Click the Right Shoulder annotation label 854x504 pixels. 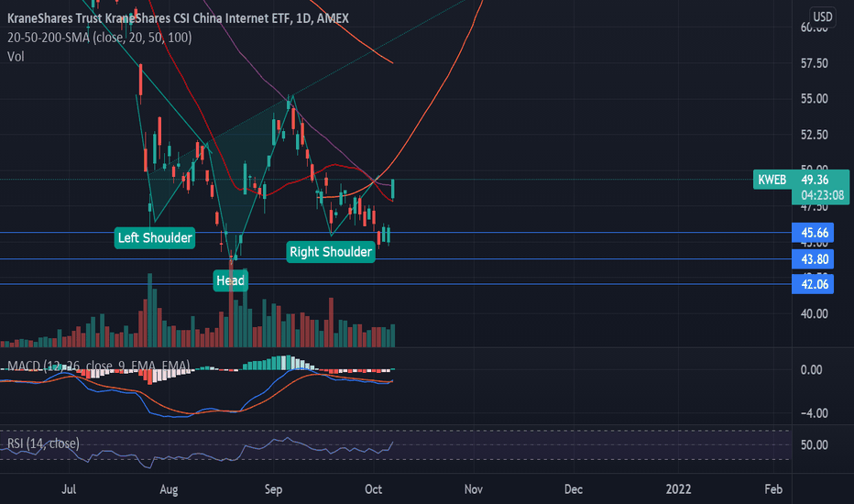[331, 252]
